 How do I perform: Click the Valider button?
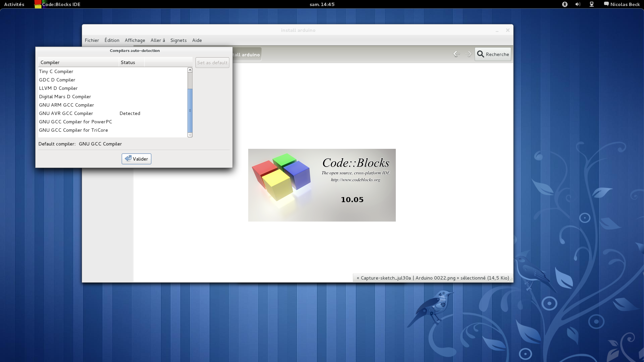137,159
